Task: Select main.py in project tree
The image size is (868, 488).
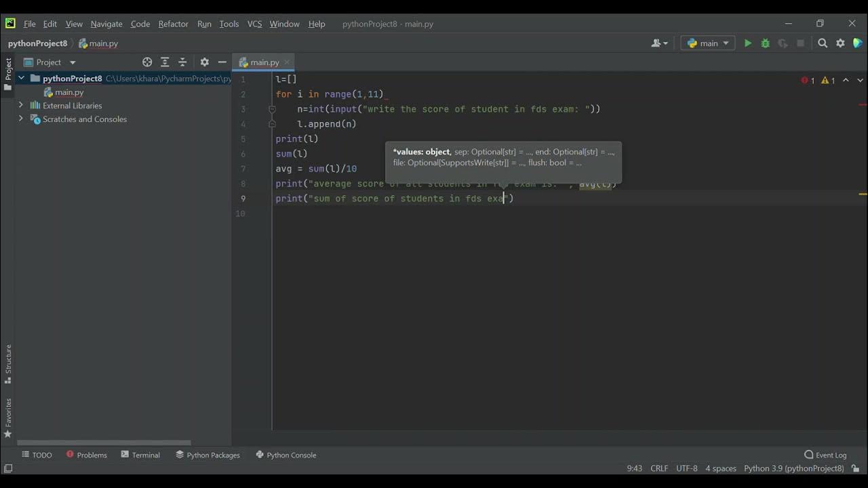Action: point(69,92)
